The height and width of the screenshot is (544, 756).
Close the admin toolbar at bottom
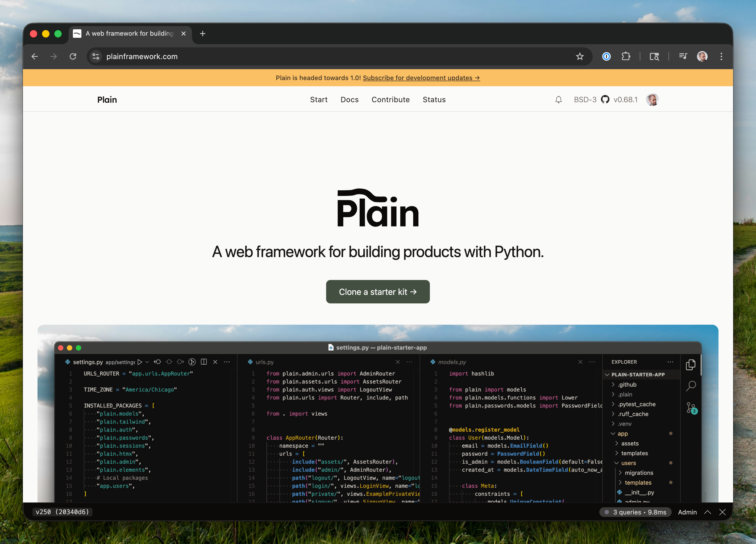coord(722,512)
